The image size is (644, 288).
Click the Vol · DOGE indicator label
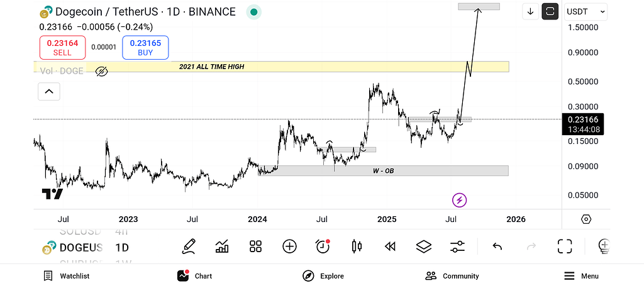(62, 71)
